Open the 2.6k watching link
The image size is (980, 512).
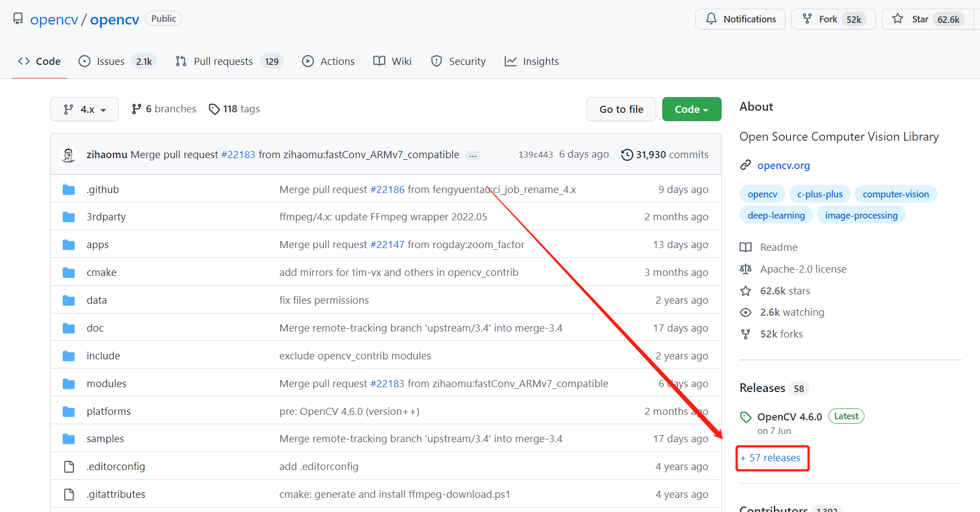pos(792,312)
